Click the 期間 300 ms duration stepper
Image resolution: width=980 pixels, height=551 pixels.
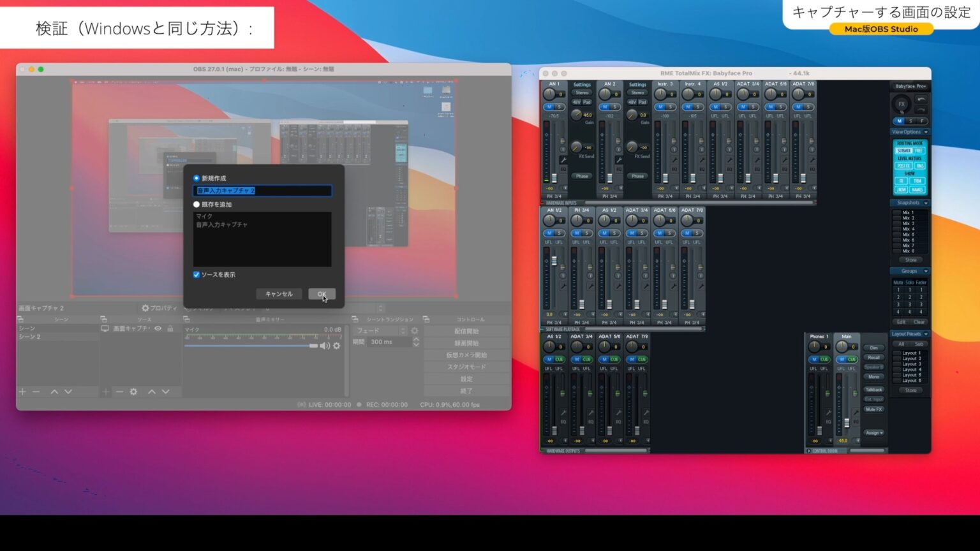[416, 342]
